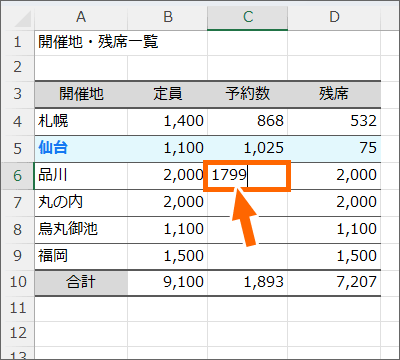Select row 12 header
400x360 pixels.
18,334
